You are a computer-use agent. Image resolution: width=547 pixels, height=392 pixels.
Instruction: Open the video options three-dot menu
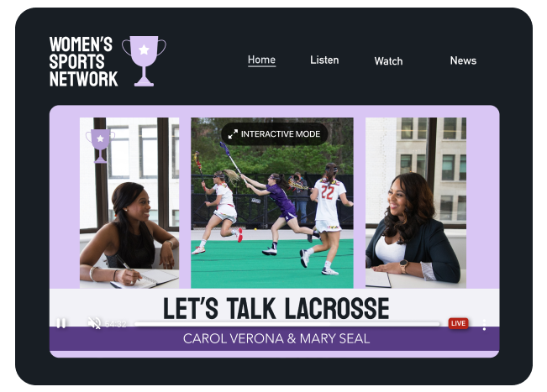pyautogui.click(x=484, y=324)
